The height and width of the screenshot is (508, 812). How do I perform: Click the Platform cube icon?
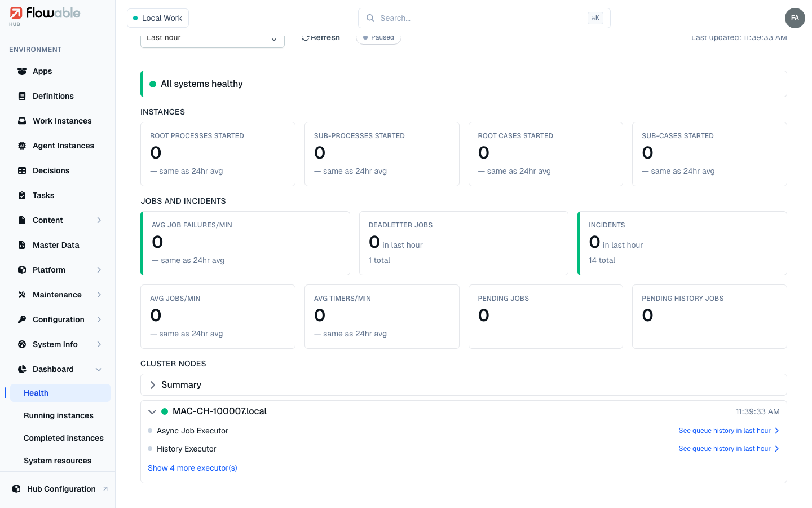pyautogui.click(x=22, y=270)
